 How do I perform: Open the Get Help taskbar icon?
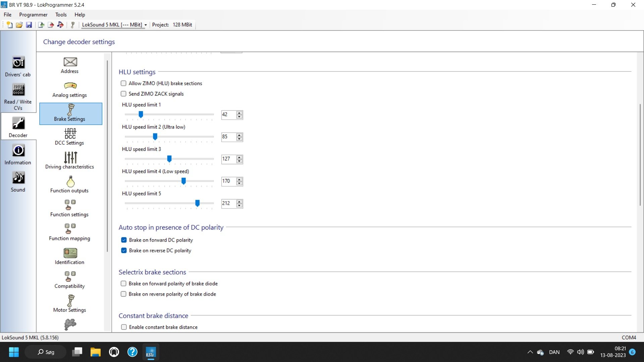click(x=132, y=352)
